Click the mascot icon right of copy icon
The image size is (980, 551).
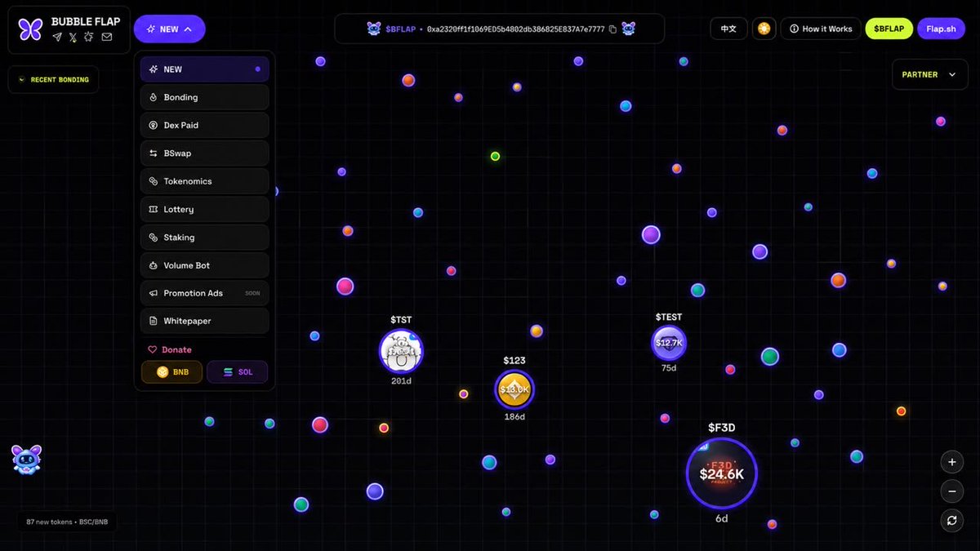[628, 29]
